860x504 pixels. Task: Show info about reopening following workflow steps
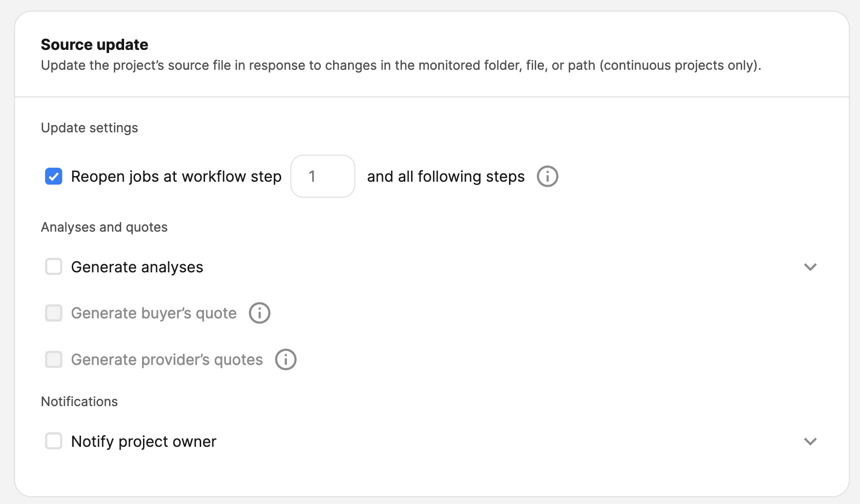click(x=547, y=176)
